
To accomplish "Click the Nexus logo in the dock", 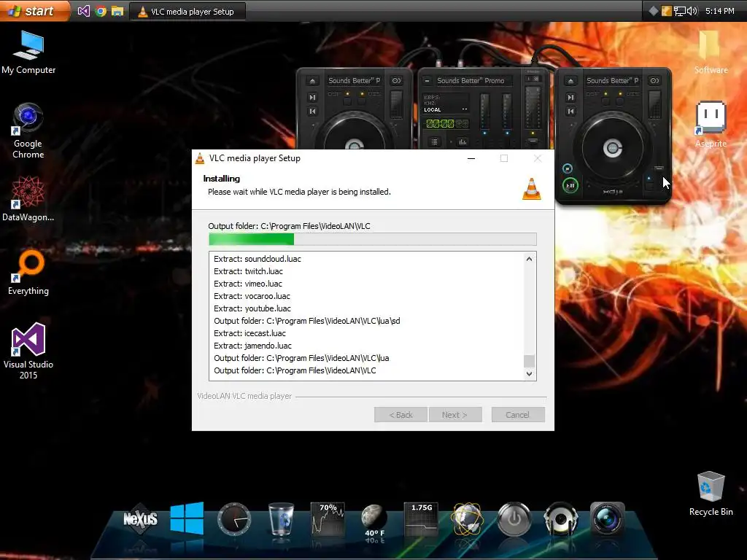I will [140, 518].
